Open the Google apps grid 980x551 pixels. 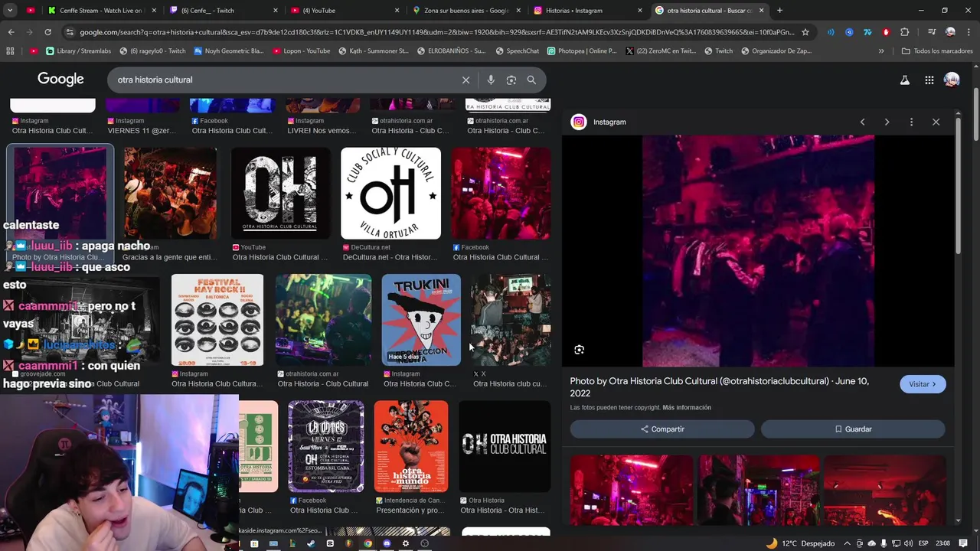(929, 80)
